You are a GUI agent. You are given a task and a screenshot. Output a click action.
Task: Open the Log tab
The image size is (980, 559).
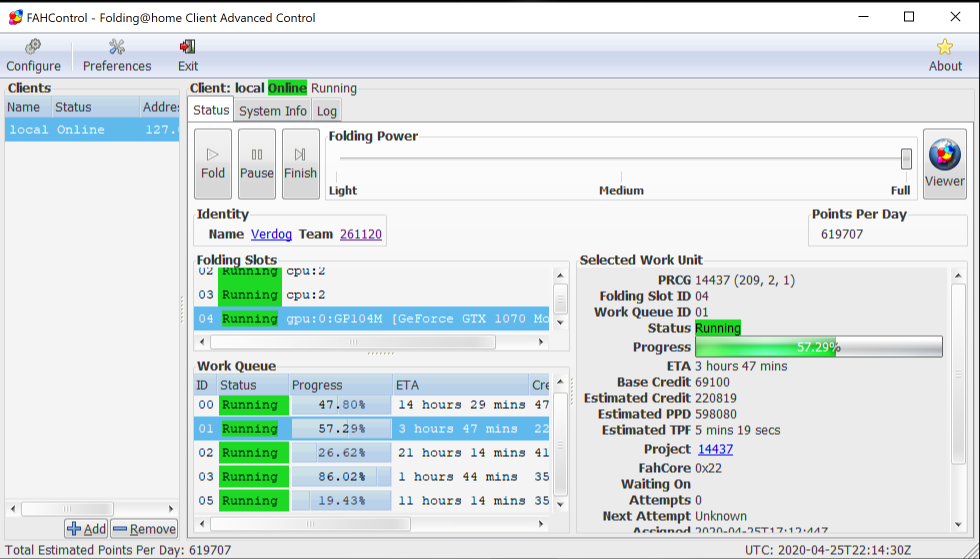(x=326, y=111)
